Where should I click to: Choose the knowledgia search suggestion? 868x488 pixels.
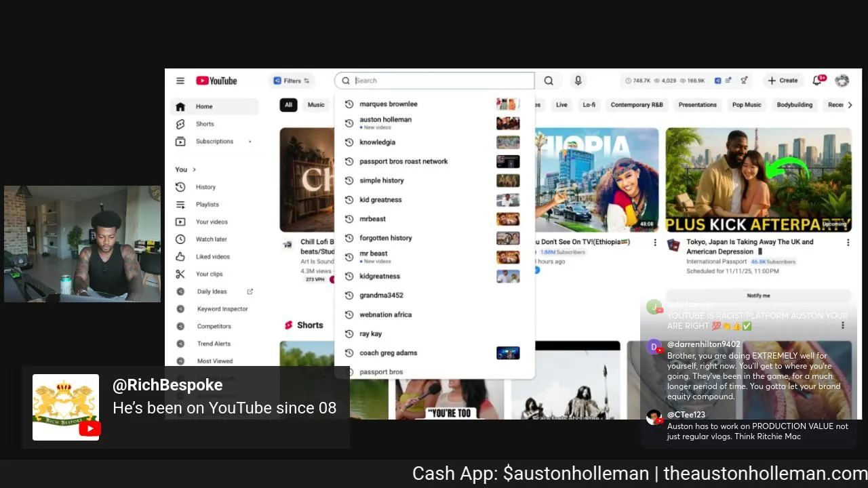434,142
